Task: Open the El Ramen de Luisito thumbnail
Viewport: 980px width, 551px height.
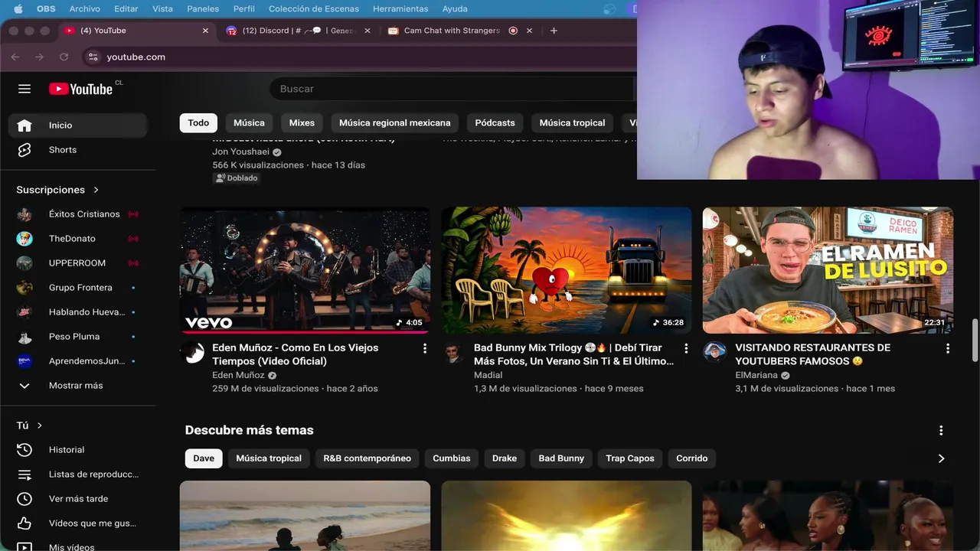Action: click(x=828, y=270)
